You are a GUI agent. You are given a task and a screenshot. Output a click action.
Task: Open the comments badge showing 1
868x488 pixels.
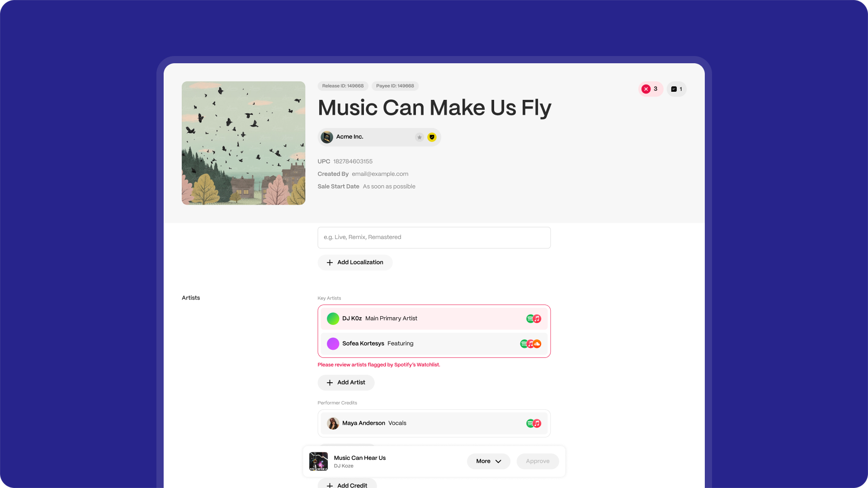(x=676, y=89)
